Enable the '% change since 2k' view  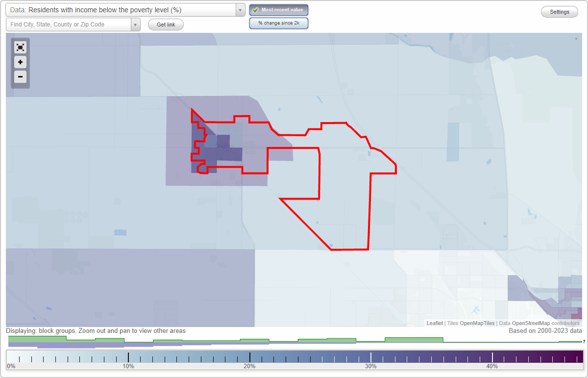coord(279,23)
